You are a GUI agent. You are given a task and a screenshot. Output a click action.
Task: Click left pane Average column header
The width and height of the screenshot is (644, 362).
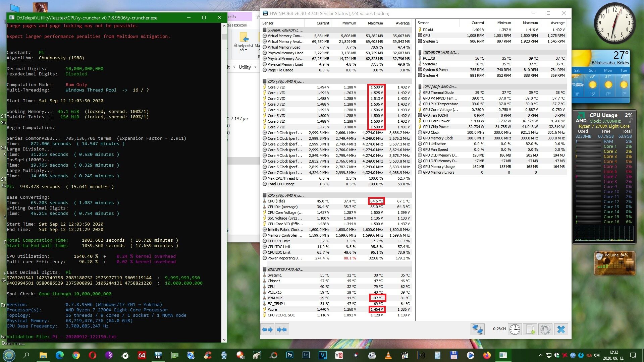[x=398, y=23]
